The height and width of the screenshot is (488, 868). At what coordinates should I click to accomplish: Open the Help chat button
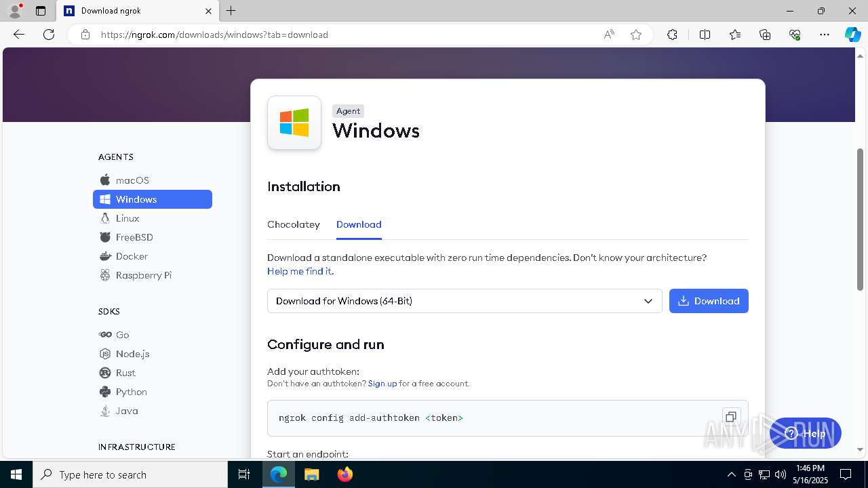[x=806, y=434]
